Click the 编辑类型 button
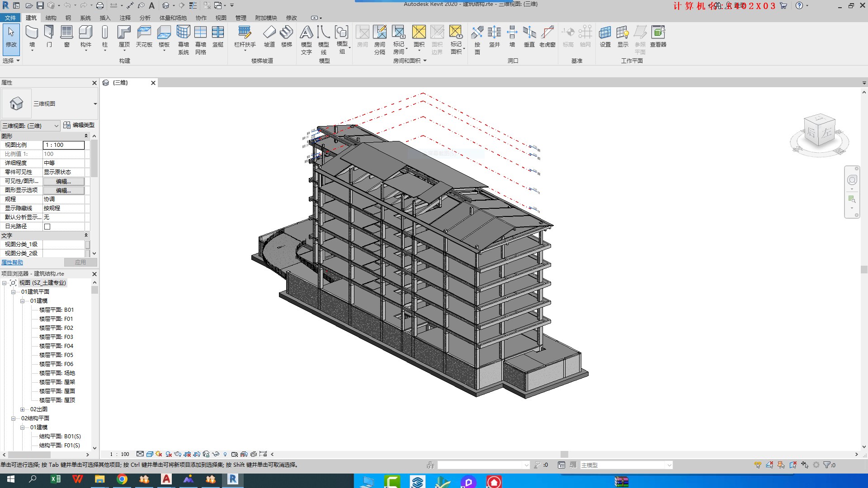This screenshot has height=488, width=868. click(x=79, y=125)
